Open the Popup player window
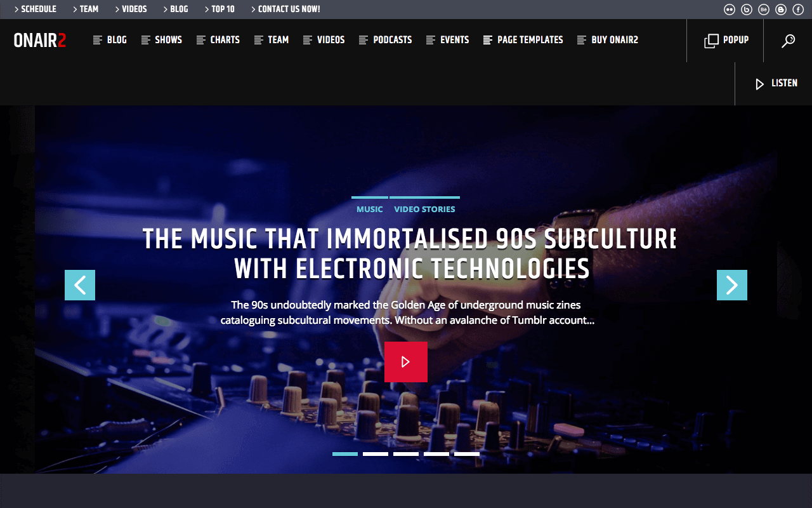Screen dimensions: 812x508 point(726,41)
